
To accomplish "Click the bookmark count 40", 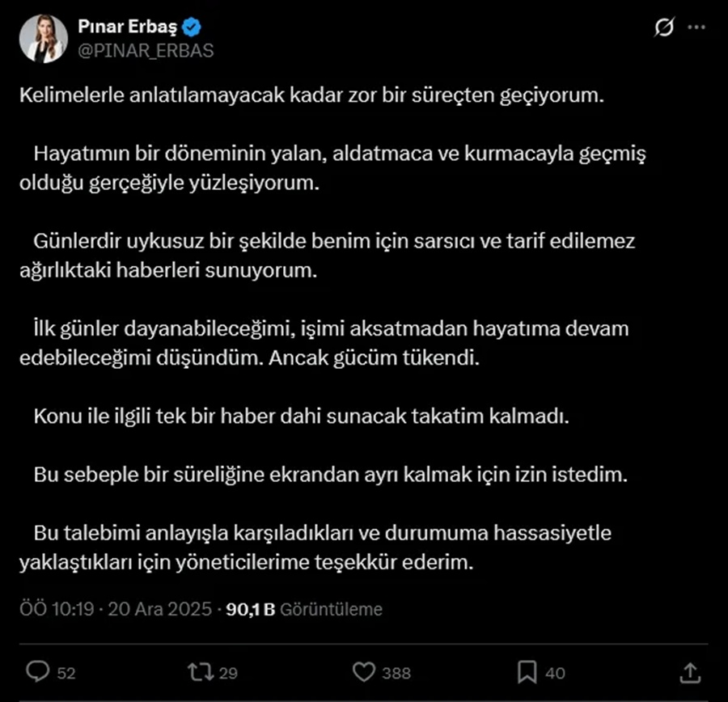I will 555,672.
